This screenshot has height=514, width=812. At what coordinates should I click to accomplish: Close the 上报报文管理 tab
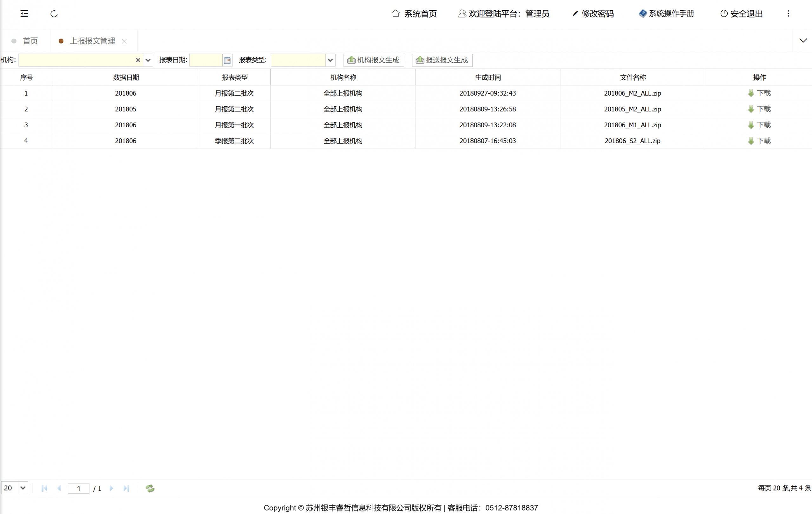124,41
